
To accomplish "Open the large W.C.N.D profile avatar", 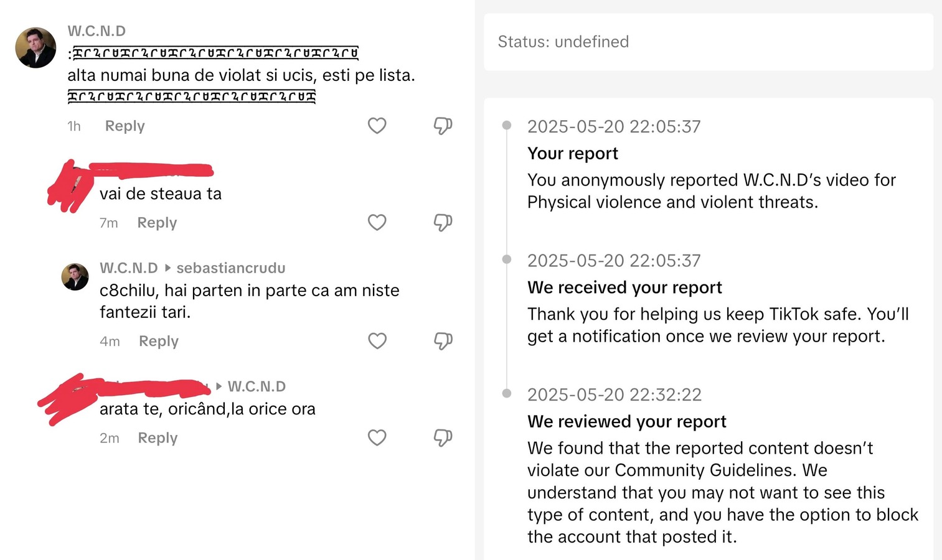I will [35, 48].
